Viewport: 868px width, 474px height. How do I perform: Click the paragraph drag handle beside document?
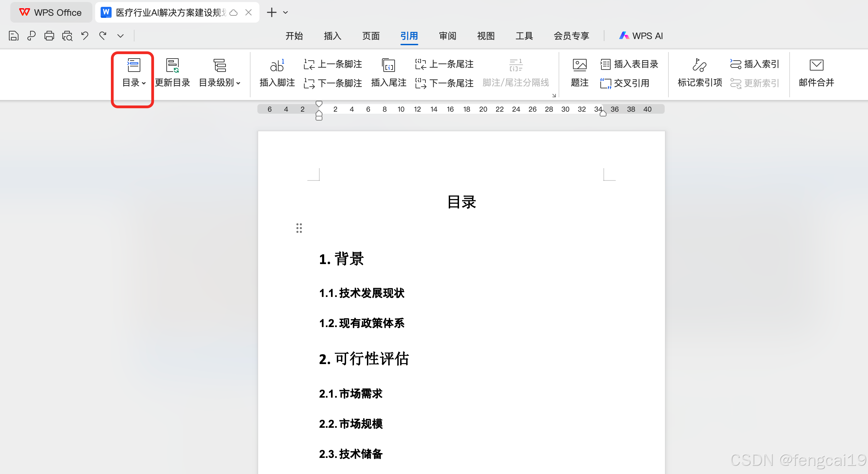click(x=299, y=228)
